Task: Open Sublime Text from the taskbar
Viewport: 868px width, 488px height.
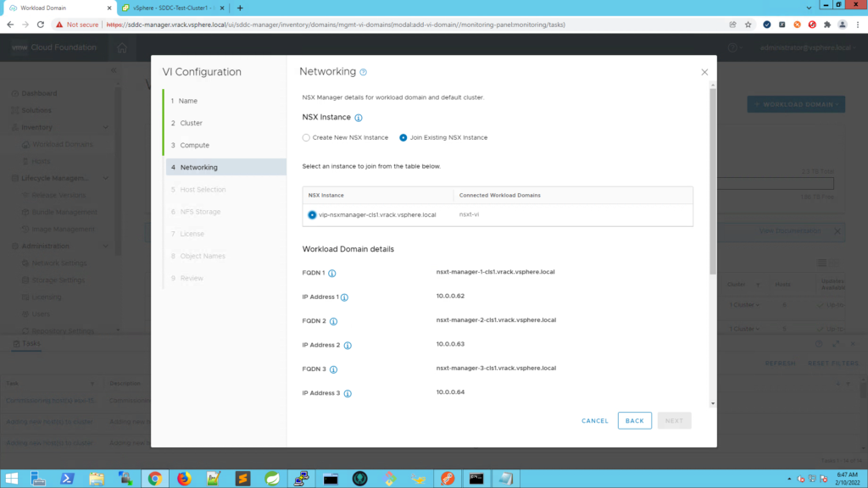Action: (242, 479)
